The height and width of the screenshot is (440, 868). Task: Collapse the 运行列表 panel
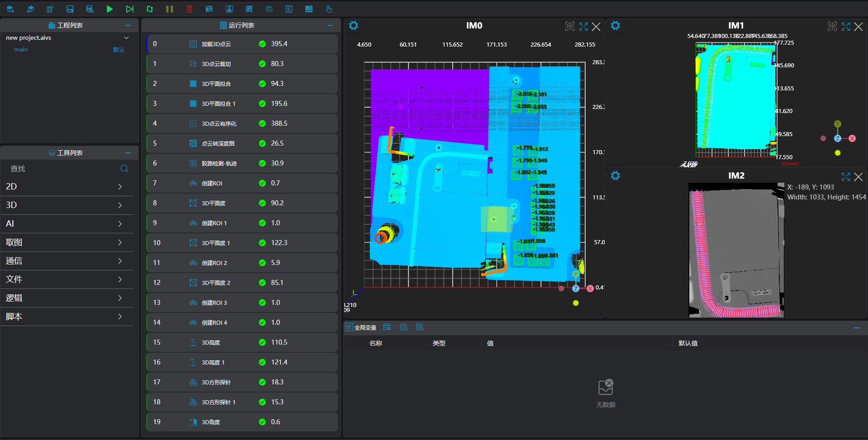pos(330,25)
